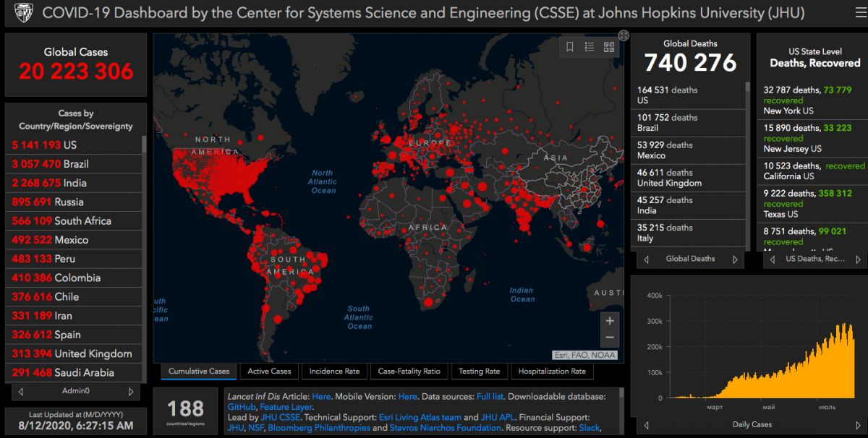This screenshot has height=438, width=868.
Task: Open the Esri Living Atlas team link
Action: tap(420, 418)
